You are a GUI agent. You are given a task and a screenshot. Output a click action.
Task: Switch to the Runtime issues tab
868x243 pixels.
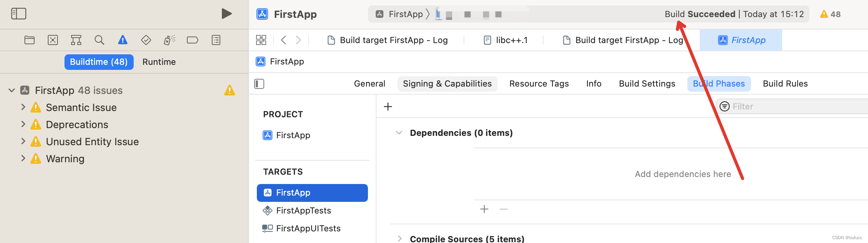(x=159, y=62)
